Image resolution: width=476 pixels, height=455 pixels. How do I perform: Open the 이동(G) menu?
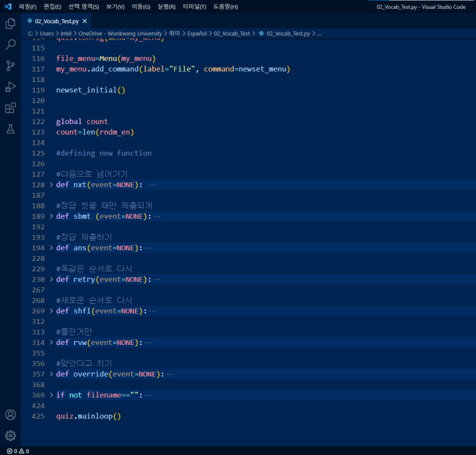tap(141, 6)
